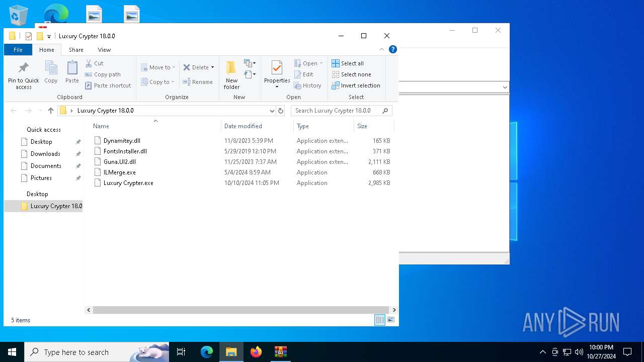Open Customize Quick Access Toolbar arrow

49,36
